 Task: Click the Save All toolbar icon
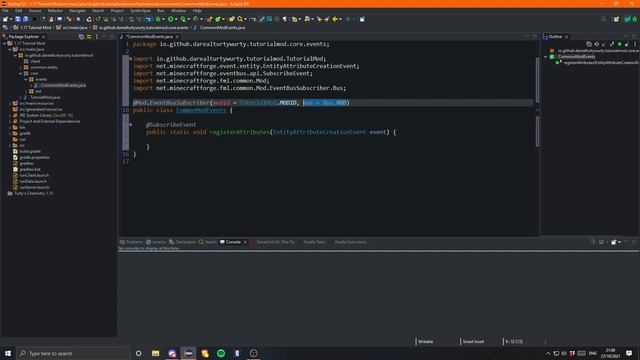click(x=25, y=19)
